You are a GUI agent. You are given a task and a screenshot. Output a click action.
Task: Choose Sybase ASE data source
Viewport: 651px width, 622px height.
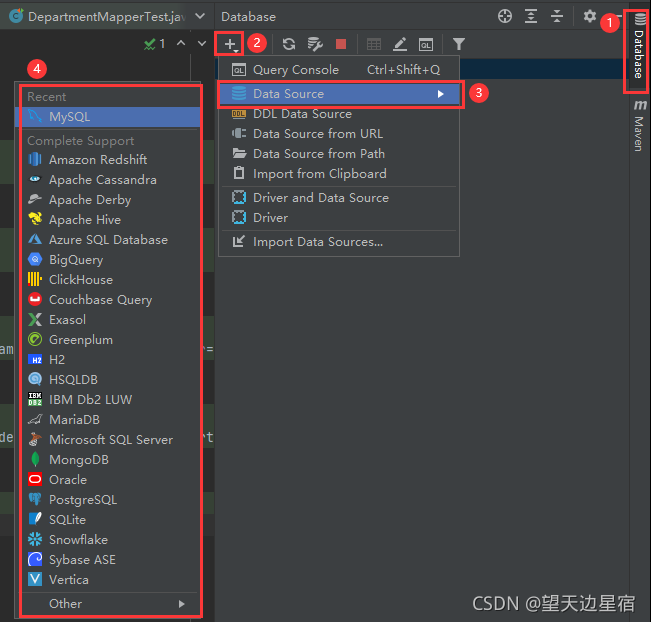[108, 560]
